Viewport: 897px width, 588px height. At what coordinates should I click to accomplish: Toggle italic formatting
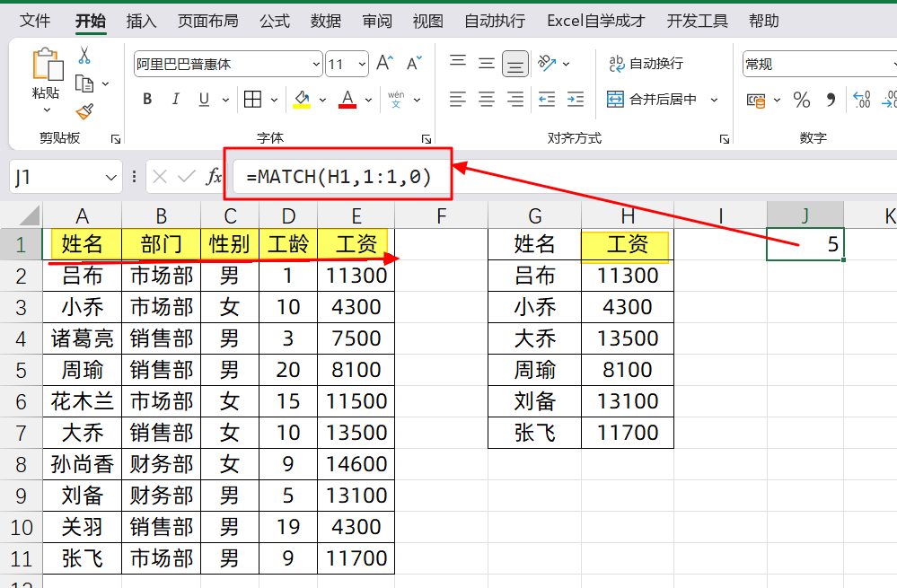pos(176,99)
